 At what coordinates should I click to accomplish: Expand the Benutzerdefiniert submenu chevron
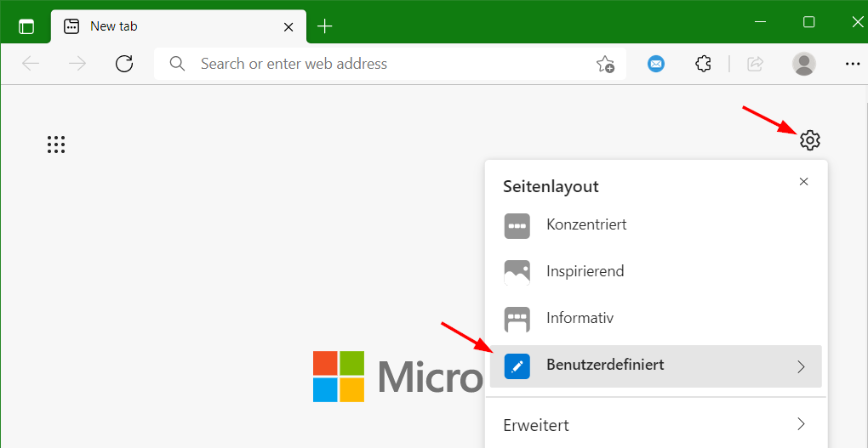coord(801,366)
